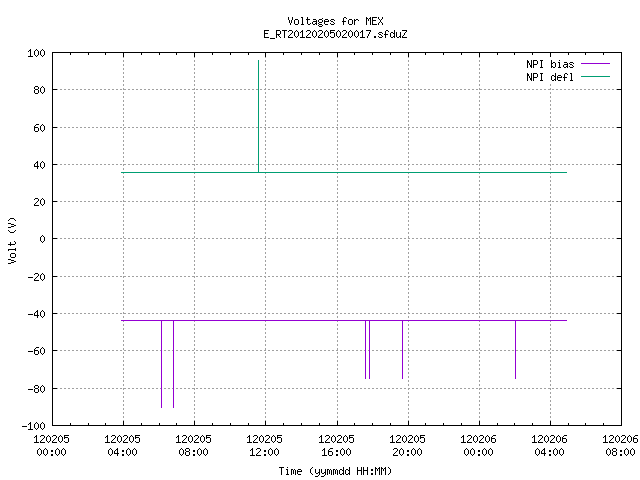Click the 'Time (yymmdd HH:MM)' x-axis label
Image resolution: width=640 pixels, height=480 pixels.
tap(335, 471)
